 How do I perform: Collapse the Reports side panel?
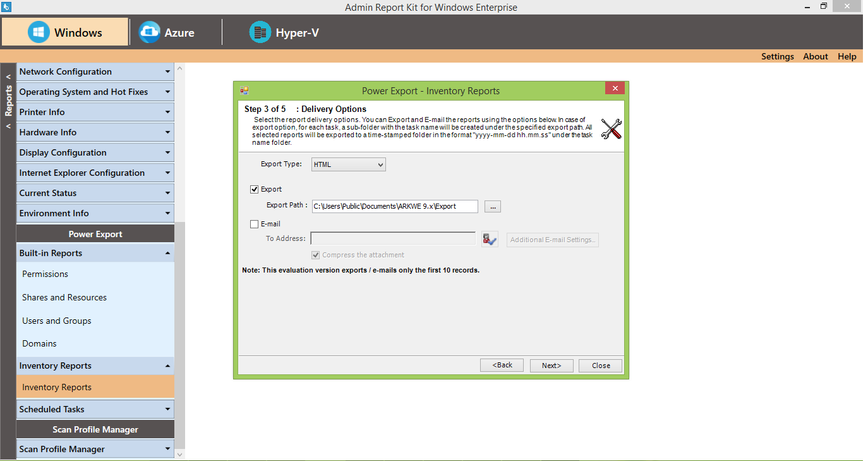[x=8, y=101]
